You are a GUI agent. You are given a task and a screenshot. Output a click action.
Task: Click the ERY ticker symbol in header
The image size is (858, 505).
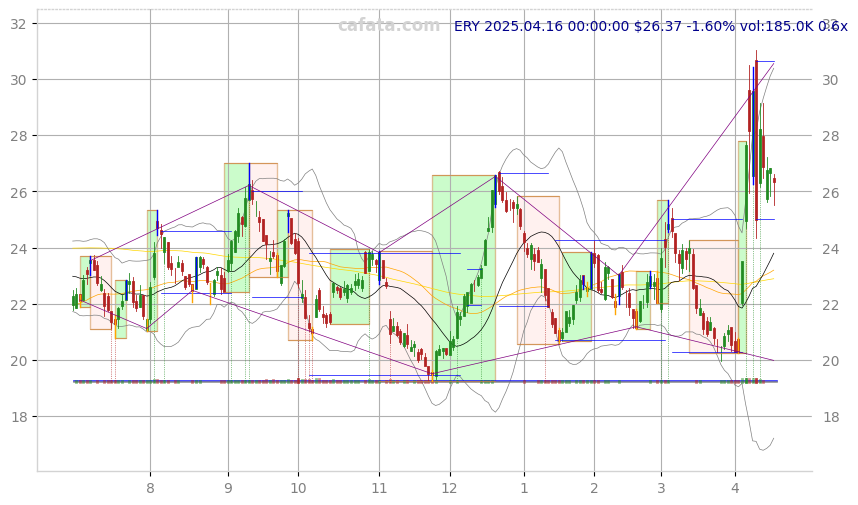click(x=467, y=26)
